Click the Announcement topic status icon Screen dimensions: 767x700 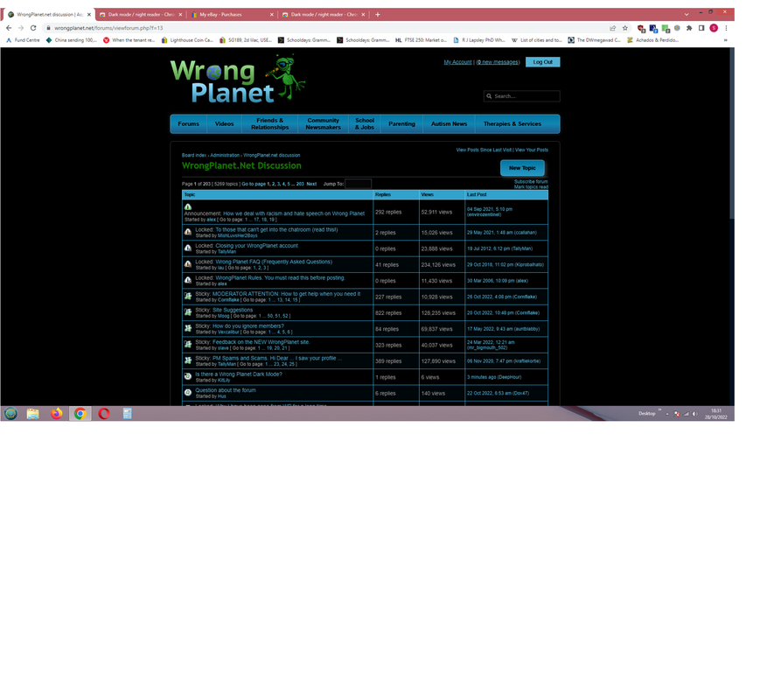pyautogui.click(x=188, y=206)
